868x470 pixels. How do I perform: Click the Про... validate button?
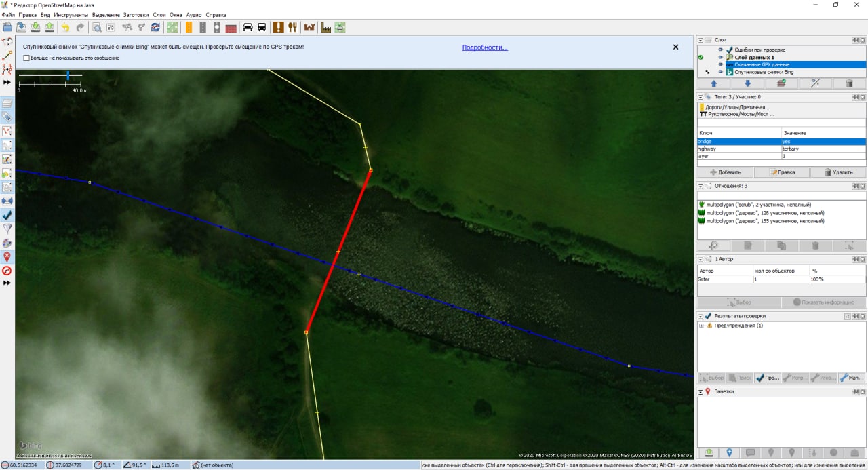point(768,378)
